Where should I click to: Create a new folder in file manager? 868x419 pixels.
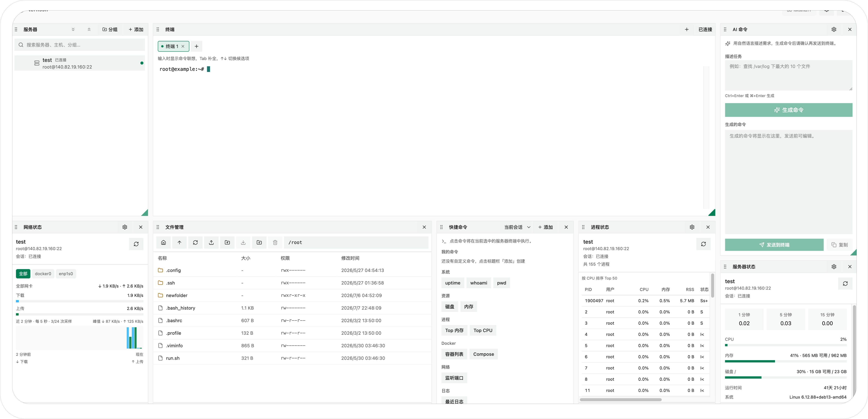click(x=259, y=242)
